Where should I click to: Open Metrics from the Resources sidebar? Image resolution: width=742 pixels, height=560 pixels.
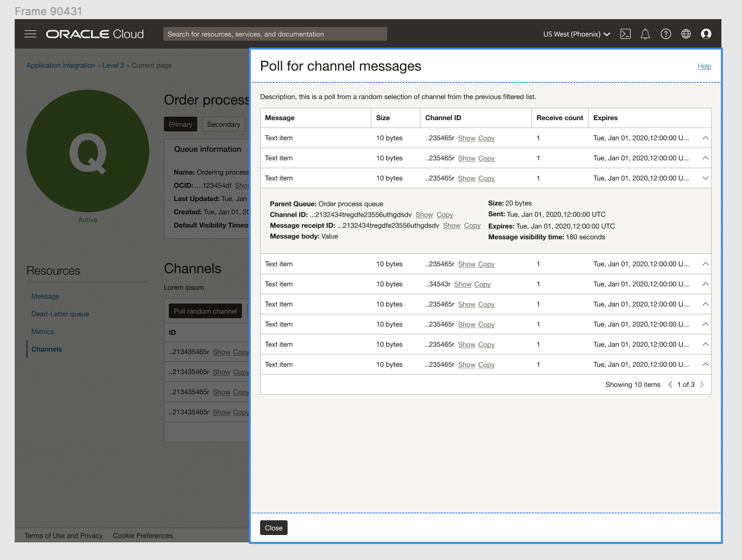coord(43,331)
